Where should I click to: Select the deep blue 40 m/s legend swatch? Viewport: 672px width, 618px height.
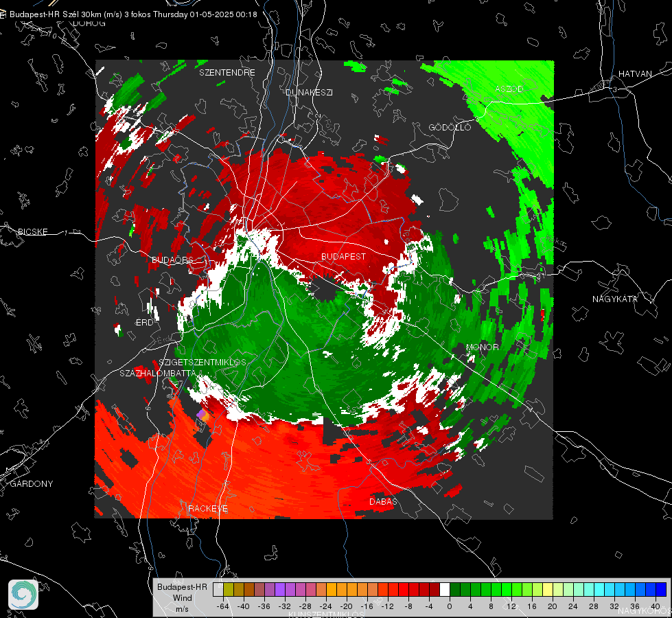(661, 589)
